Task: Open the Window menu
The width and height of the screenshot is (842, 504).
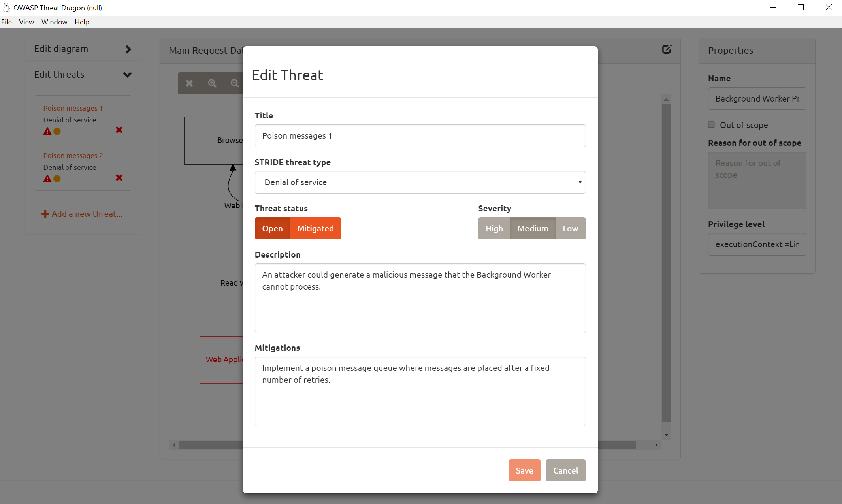Action: tap(54, 22)
